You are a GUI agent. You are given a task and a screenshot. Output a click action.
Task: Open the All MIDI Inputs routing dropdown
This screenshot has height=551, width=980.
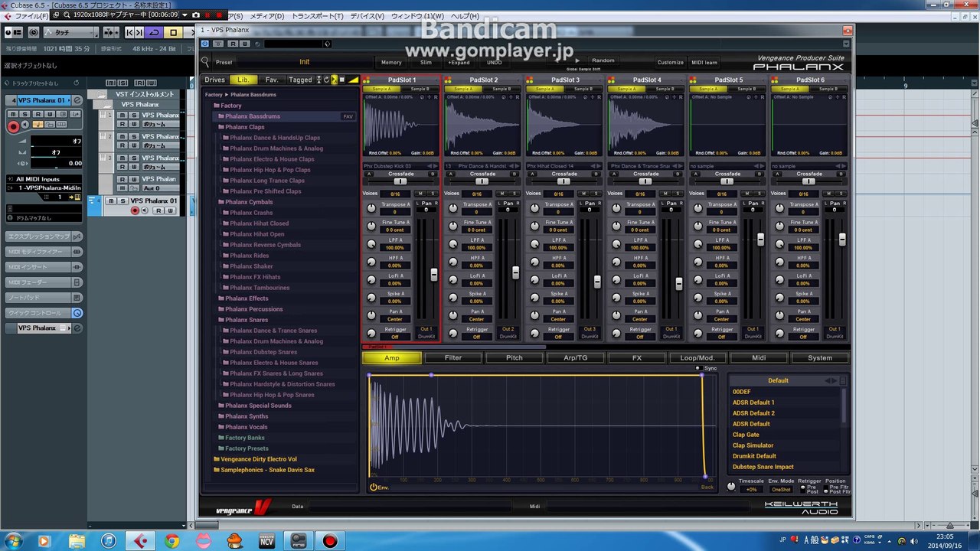tap(44, 179)
